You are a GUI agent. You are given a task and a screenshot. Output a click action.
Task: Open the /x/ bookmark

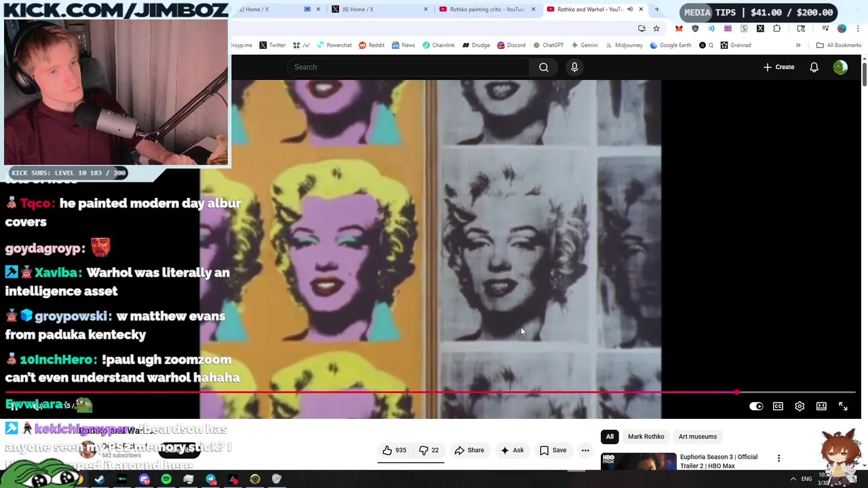301,45
